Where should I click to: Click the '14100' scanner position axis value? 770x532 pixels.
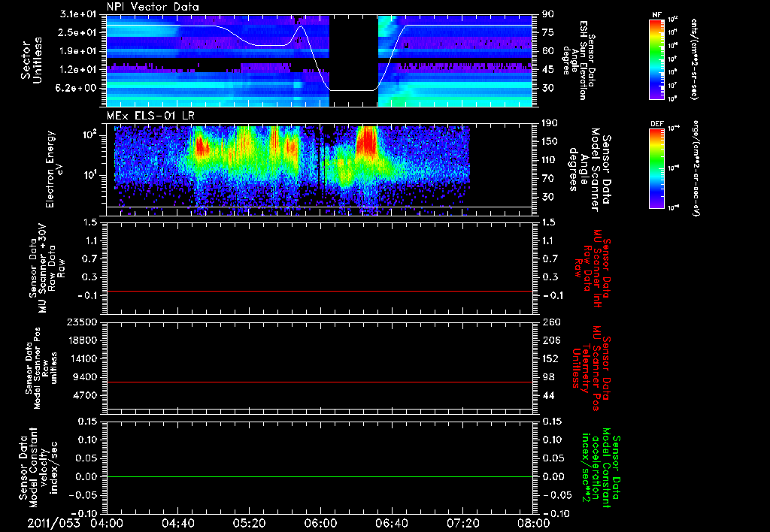click(x=83, y=358)
